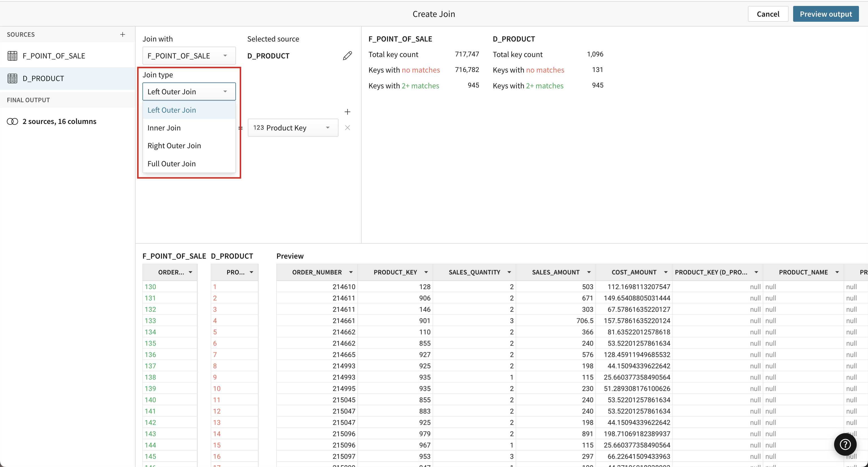Viewport: 868px width, 467px height.
Task: Click '2+ matches' link under D_PRODUCT
Action: point(544,86)
